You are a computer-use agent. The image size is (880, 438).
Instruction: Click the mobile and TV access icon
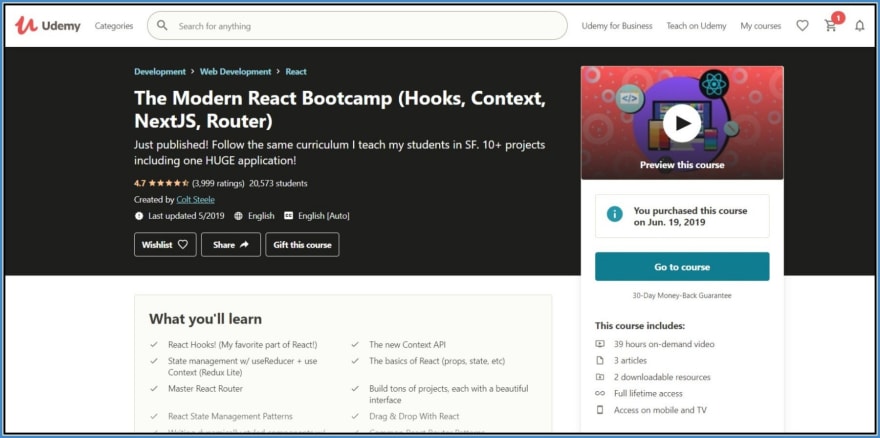tap(600, 410)
